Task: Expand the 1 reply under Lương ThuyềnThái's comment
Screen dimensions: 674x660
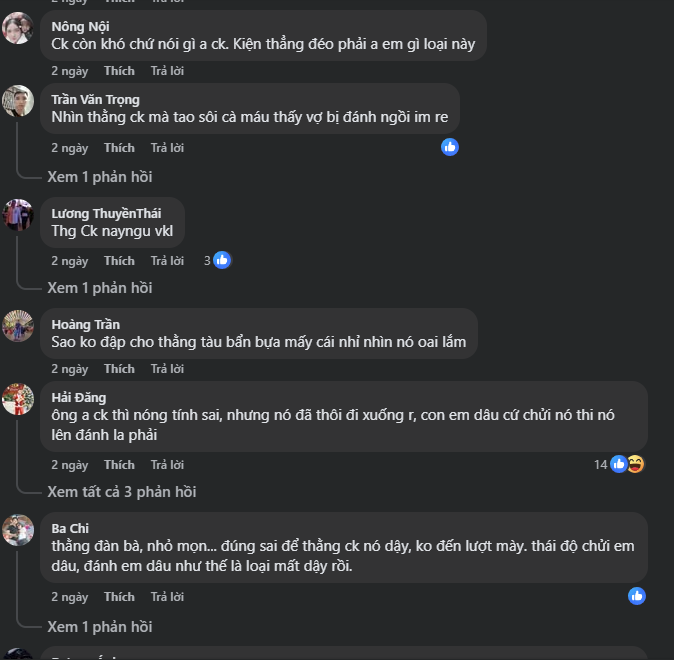Action: [100, 288]
